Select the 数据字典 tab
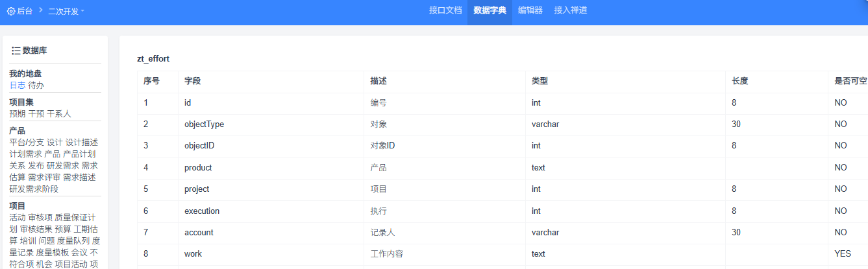Screen dimensions: 868x269 (x=490, y=10)
